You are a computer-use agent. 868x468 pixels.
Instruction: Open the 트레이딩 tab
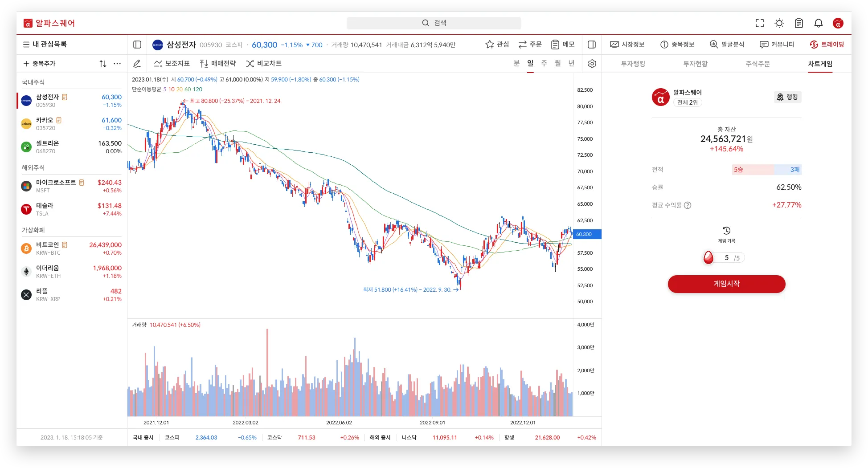[827, 45]
